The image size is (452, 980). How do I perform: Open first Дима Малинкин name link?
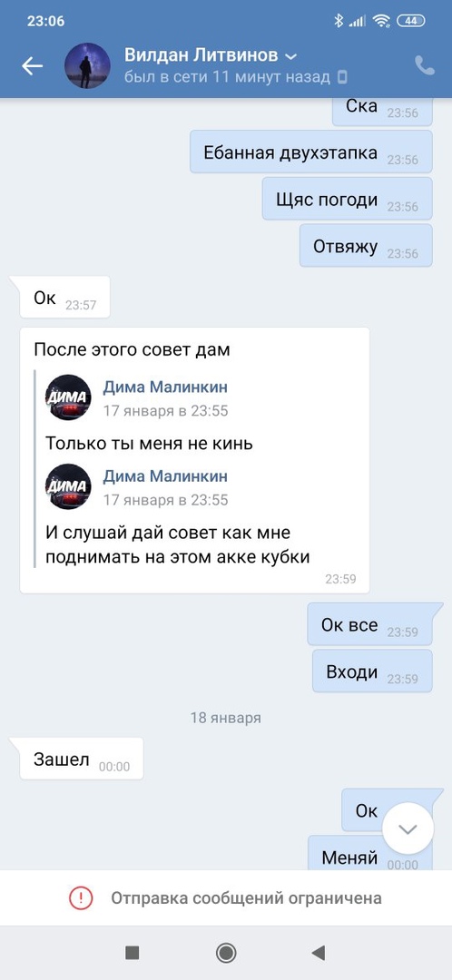[x=165, y=387]
